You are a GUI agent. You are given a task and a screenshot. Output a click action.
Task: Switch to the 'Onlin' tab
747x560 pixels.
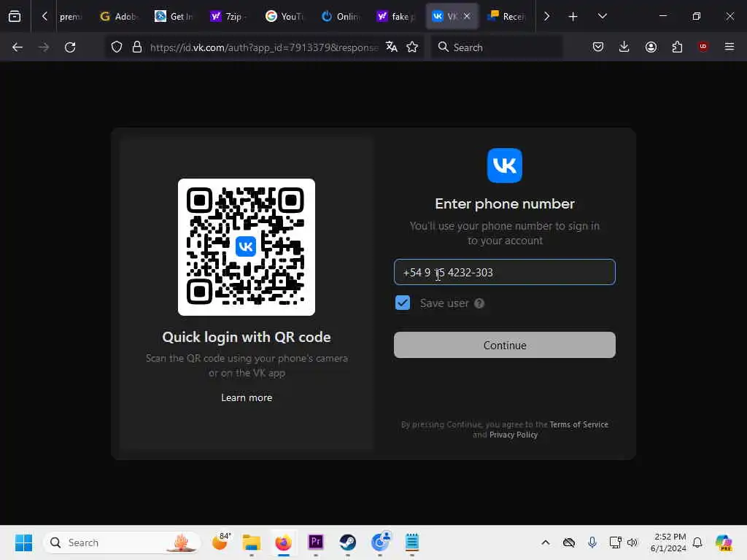click(340, 17)
